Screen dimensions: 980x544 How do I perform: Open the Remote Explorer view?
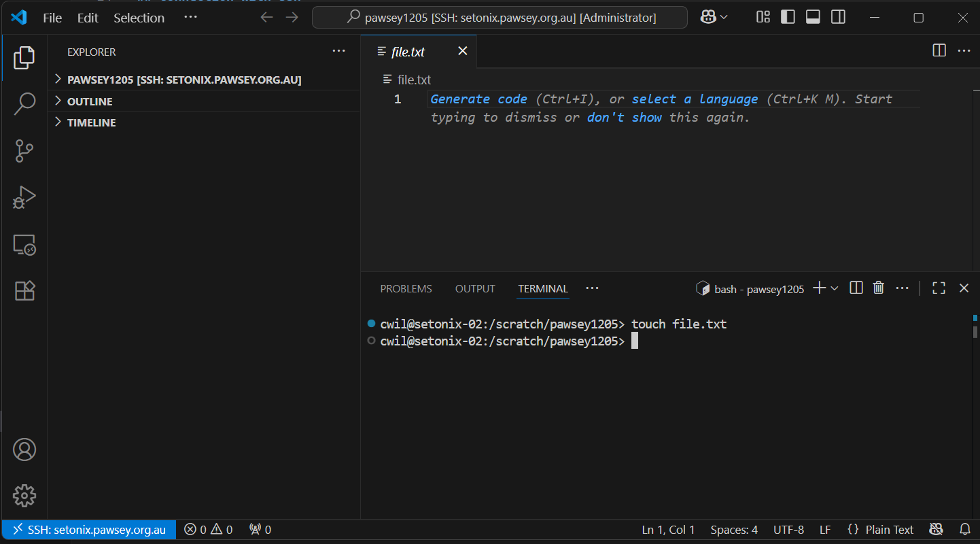[24, 245]
